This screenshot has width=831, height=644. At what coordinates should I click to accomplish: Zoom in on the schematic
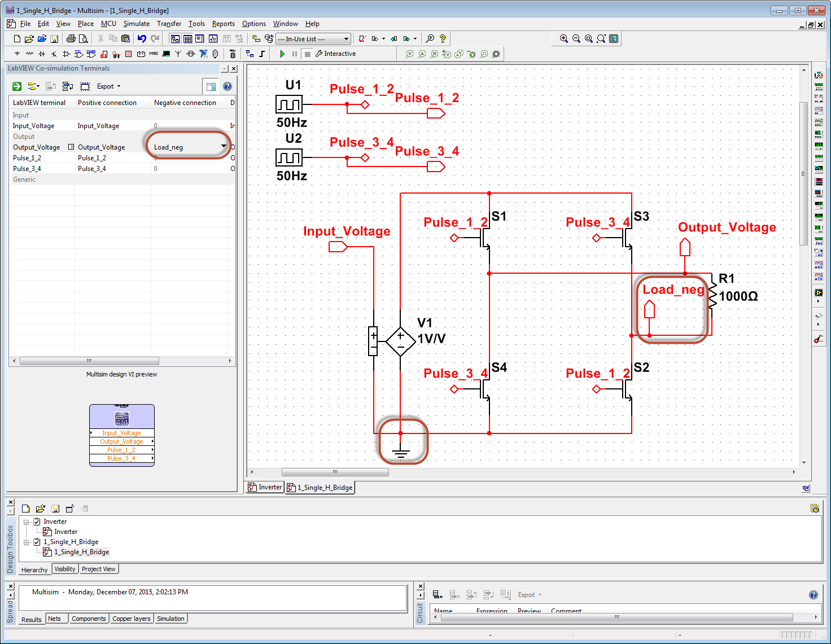(564, 39)
